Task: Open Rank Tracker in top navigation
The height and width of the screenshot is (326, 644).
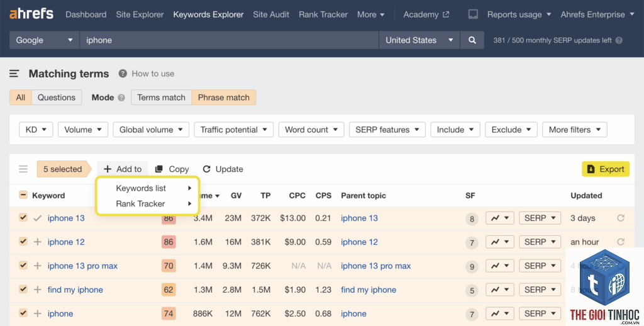Action: [x=323, y=14]
